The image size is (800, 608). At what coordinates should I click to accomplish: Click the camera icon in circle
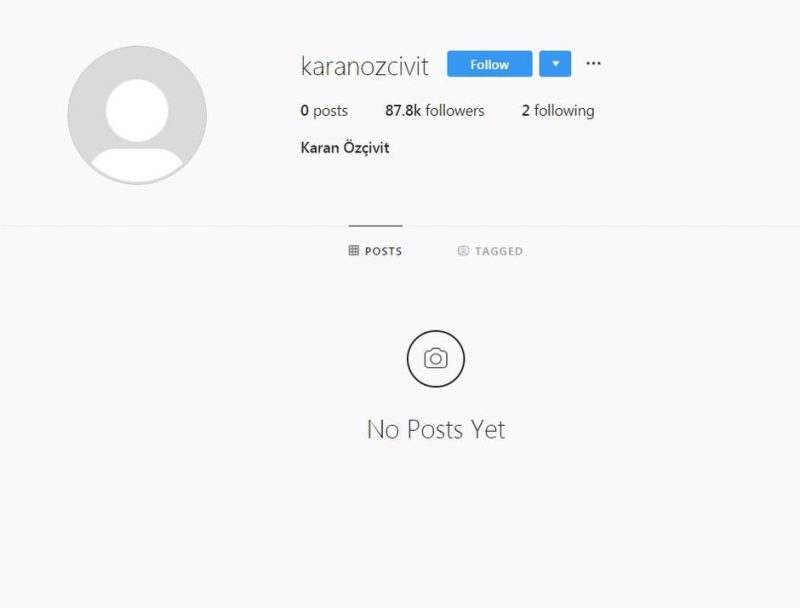436,359
